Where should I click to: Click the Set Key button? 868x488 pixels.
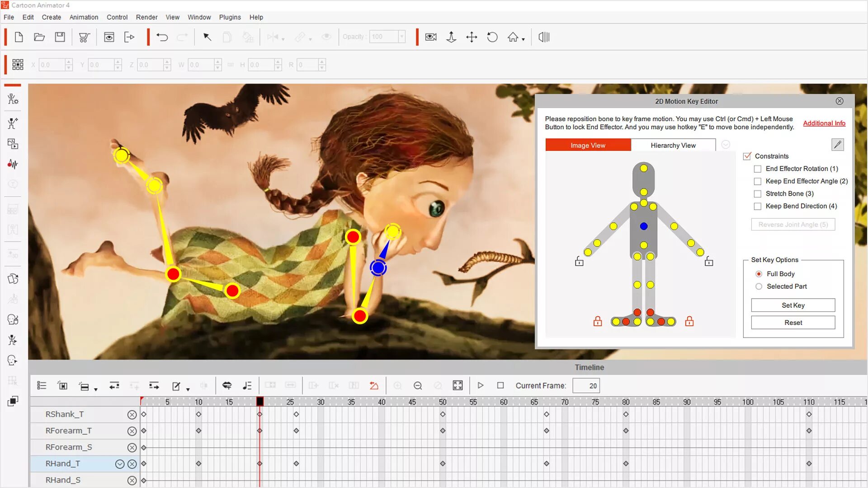pyautogui.click(x=793, y=305)
